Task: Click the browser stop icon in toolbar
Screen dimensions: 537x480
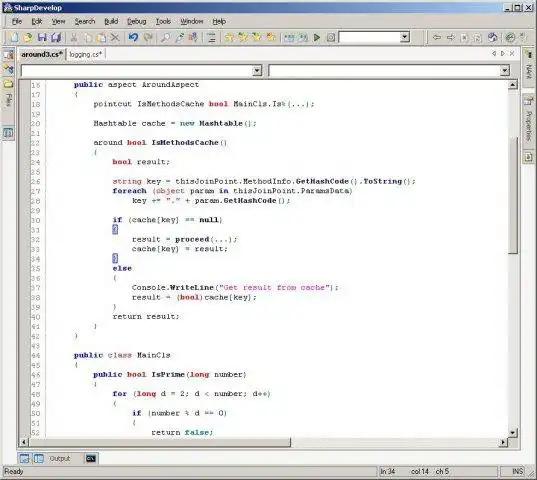Action: (x=464, y=37)
